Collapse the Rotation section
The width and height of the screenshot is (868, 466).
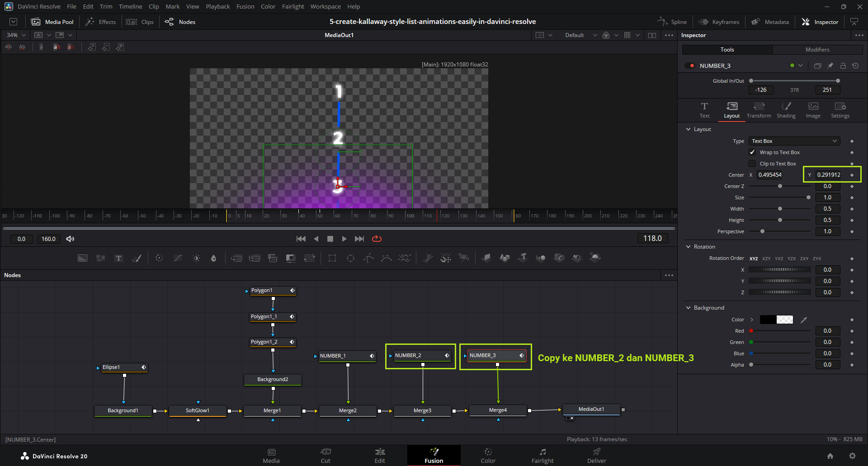point(689,247)
